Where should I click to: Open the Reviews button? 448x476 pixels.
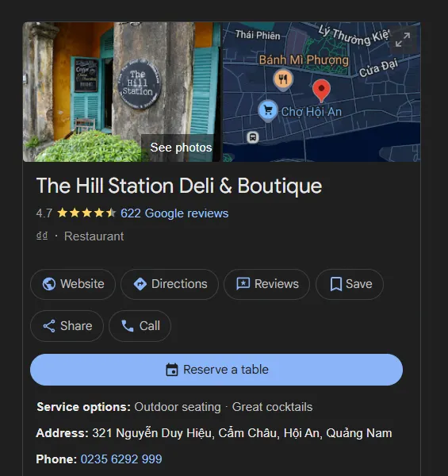(267, 284)
